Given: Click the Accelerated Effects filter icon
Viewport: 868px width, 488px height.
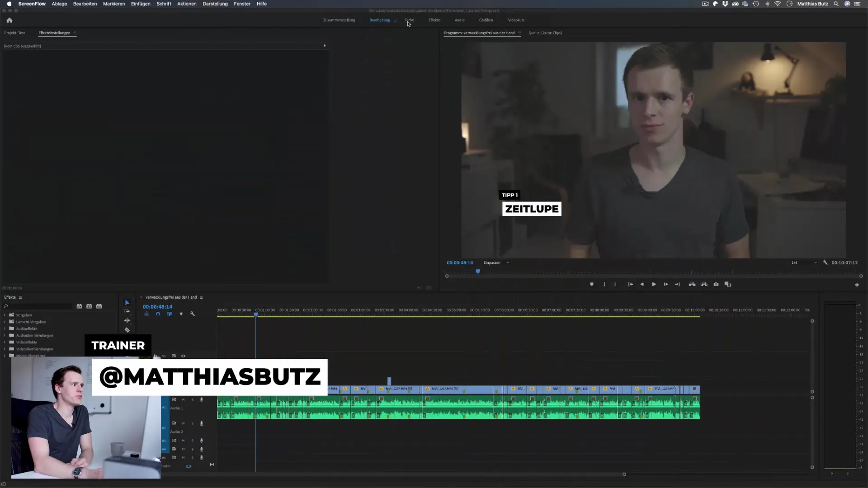Looking at the screenshot, I should pyautogui.click(x=79, y=306).
